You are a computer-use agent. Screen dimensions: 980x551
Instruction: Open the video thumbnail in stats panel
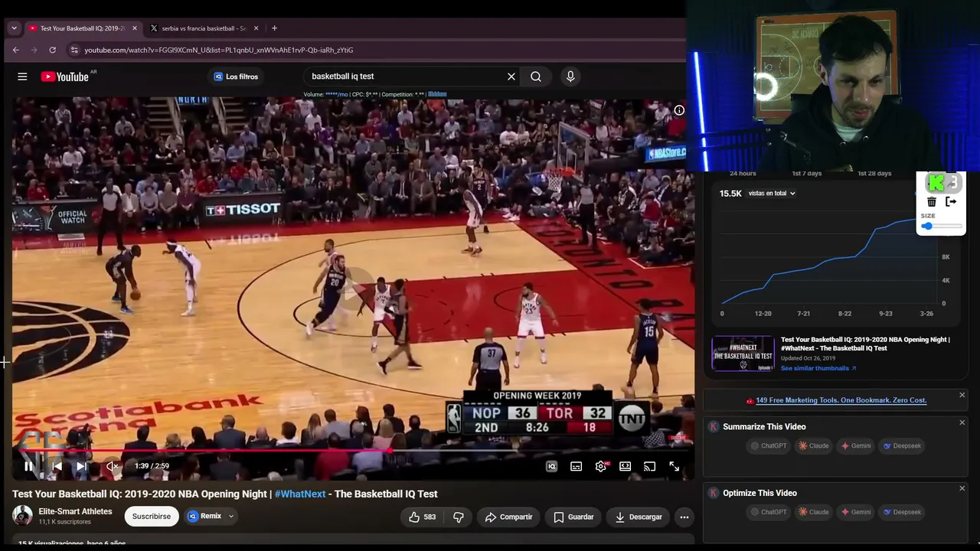click(x=743, y=353)
